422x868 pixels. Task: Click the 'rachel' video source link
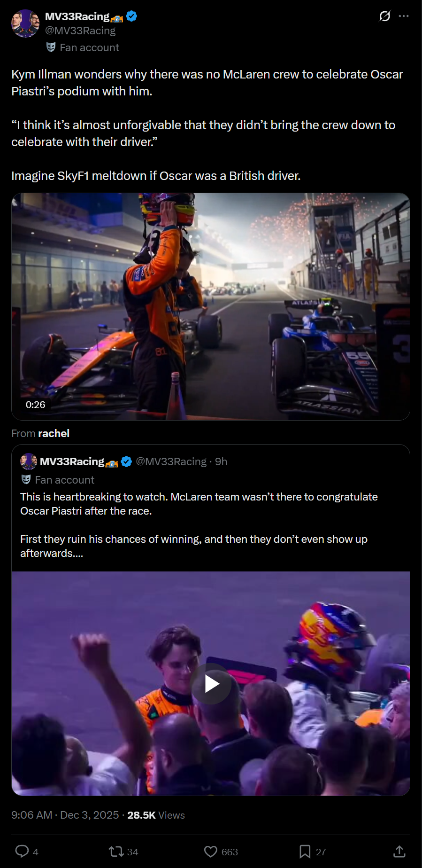point(54,433)
